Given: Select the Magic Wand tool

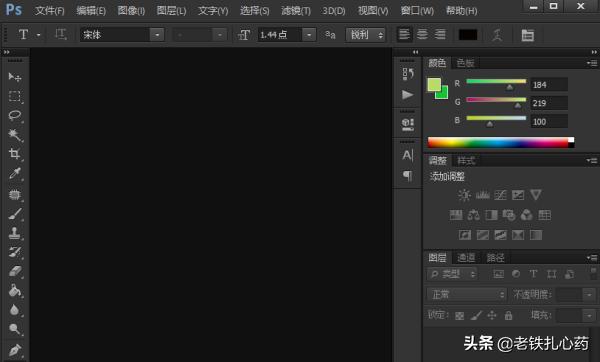Looking at the screenshot, I should click(15, 135).
